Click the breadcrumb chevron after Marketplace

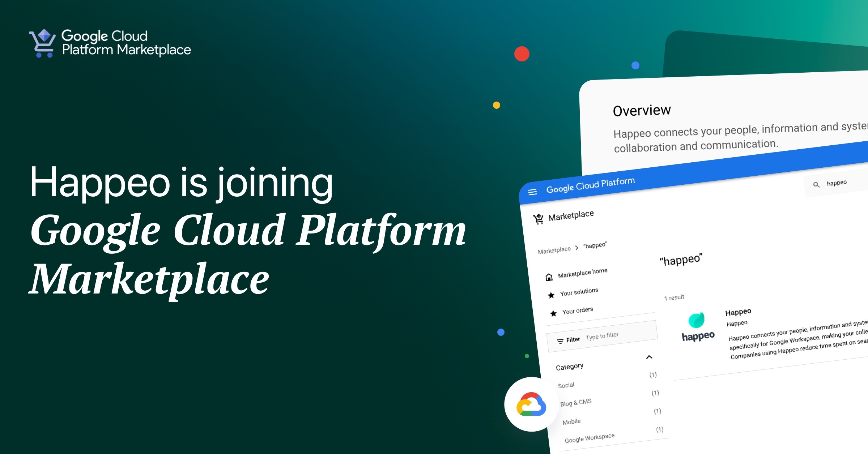pyautogui.click(x=577, y=248)
